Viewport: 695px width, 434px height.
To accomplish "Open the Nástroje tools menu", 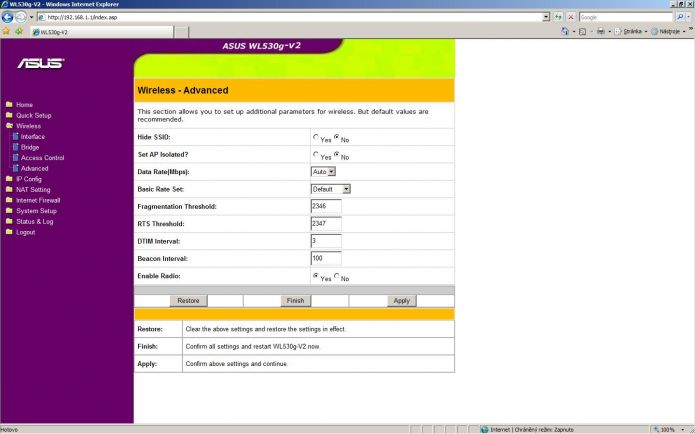I will pyautogui.click(x=668, y=31).
